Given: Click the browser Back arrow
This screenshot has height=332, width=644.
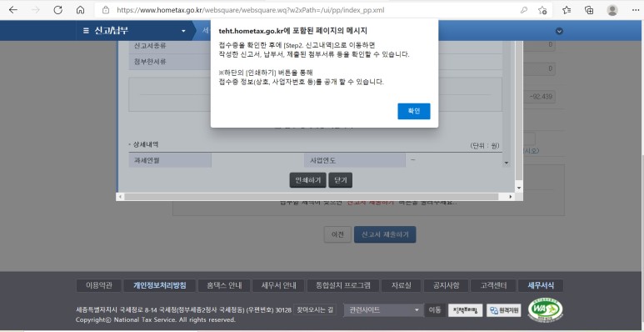Looking at the screenshot, I should tap(13, 10).
